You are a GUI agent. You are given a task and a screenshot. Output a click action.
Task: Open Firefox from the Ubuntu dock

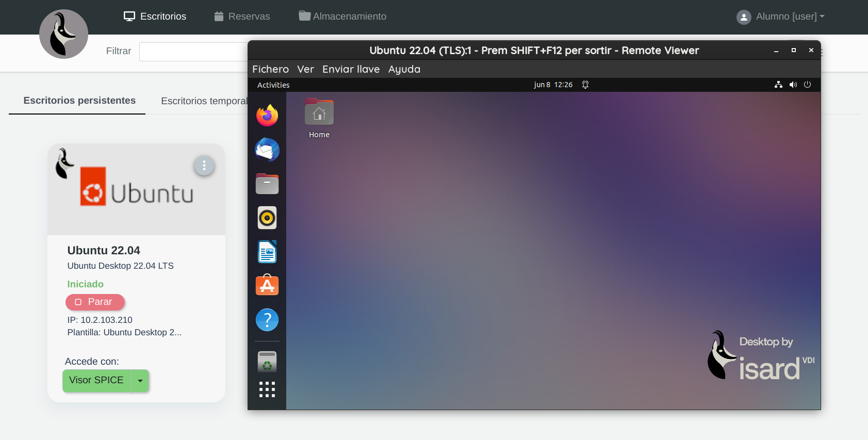267,116
